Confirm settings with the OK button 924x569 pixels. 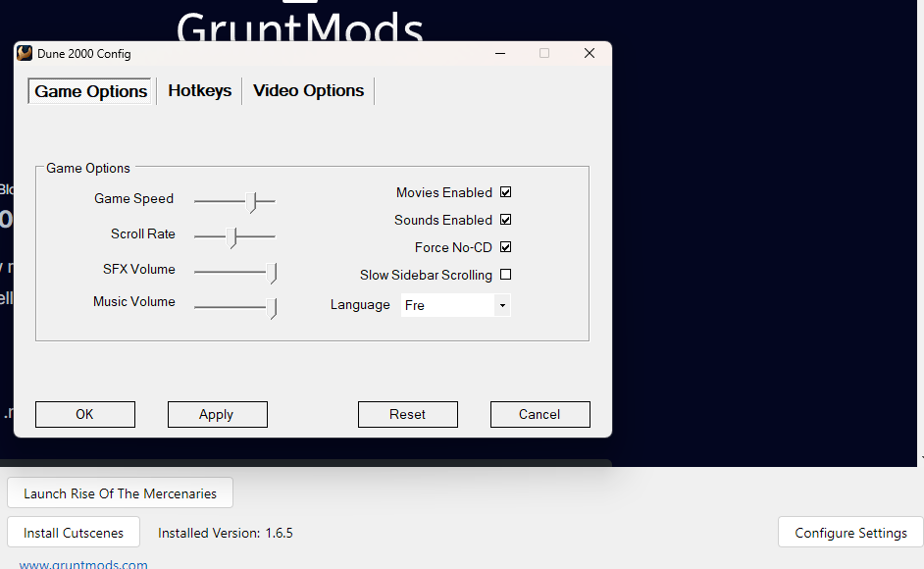click(85, 415)
